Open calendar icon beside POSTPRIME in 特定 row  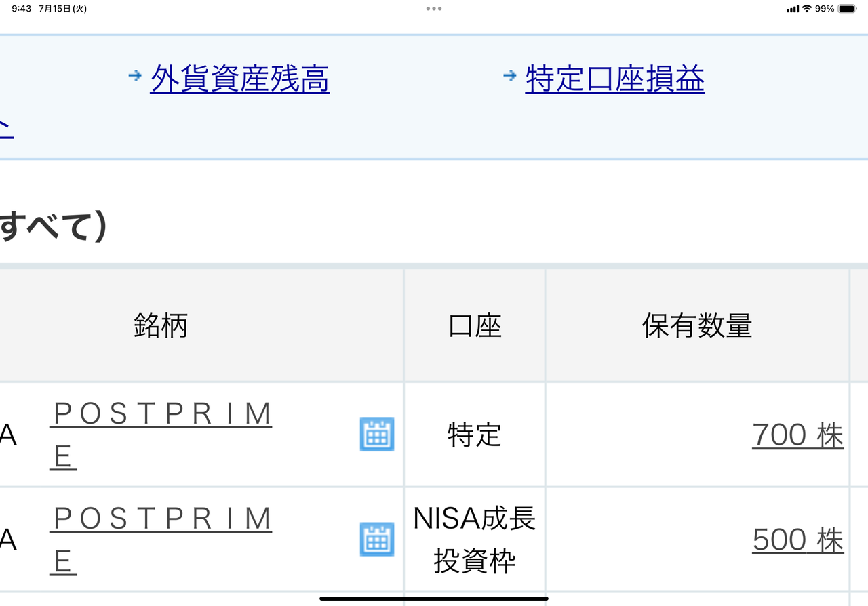[x=377, y=435]
